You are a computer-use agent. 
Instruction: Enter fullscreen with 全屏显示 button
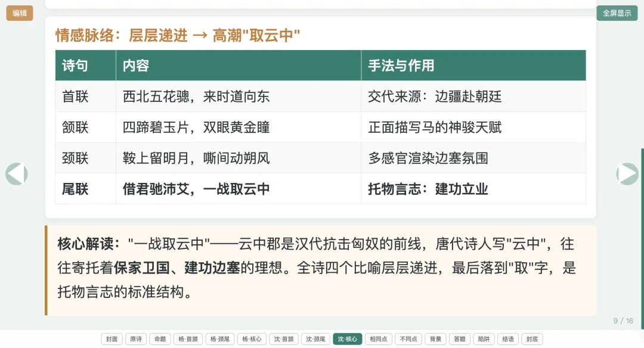617,13
